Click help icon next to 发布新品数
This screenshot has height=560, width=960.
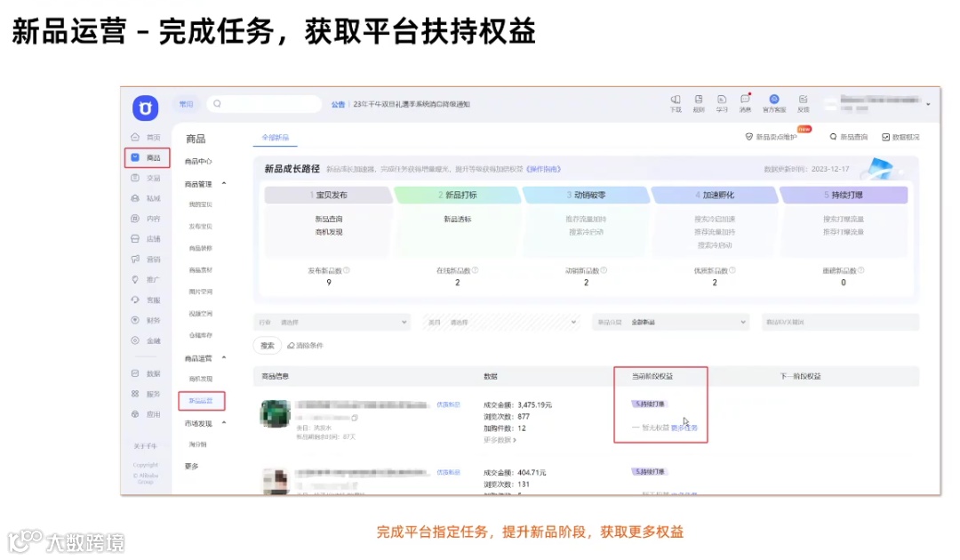(x=347, y=270)
